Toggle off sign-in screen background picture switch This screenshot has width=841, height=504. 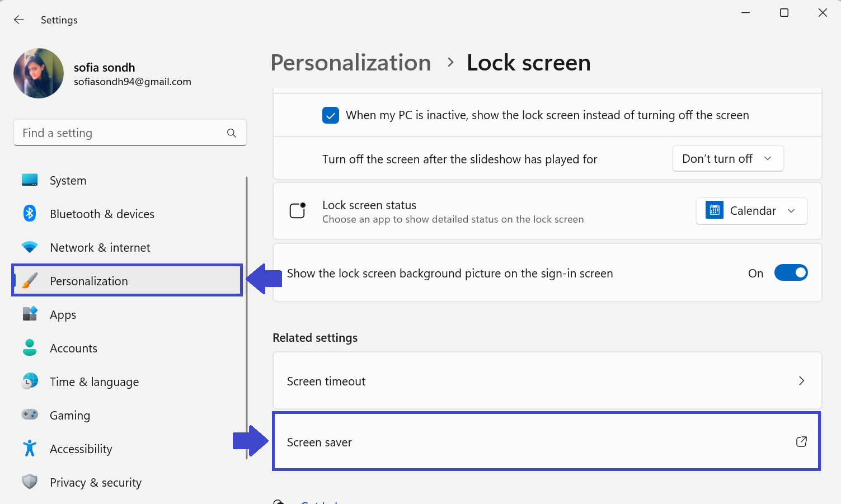(791, 273)
